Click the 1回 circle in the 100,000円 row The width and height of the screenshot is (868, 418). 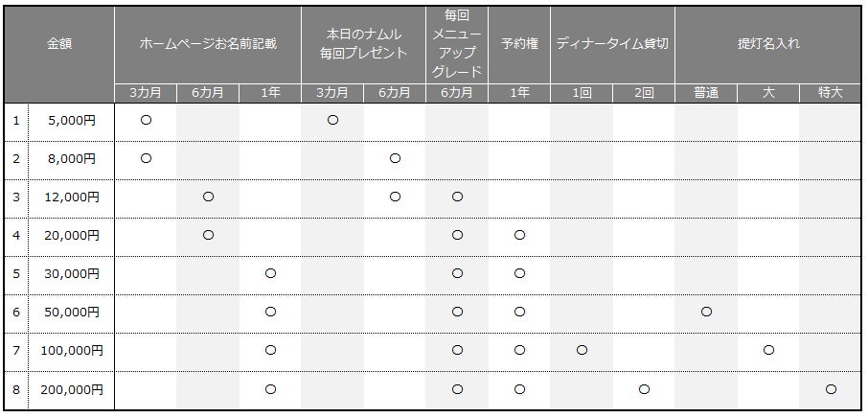click(582, 351)
